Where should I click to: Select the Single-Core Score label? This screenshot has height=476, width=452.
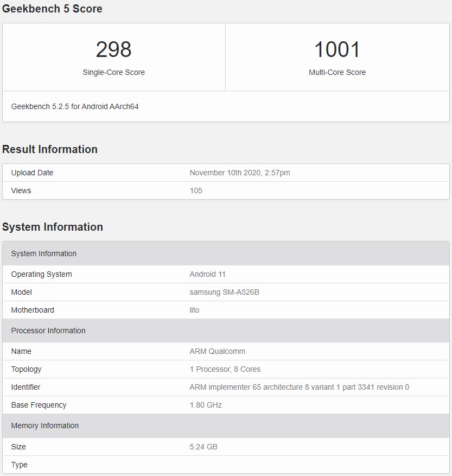point(113,72)
